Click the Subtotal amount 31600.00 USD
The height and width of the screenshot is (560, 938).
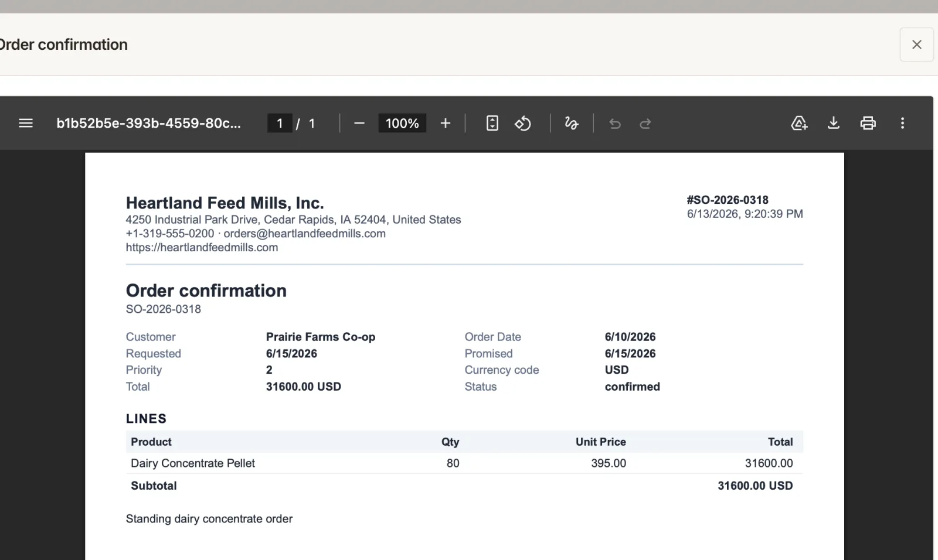pos(755,486)
